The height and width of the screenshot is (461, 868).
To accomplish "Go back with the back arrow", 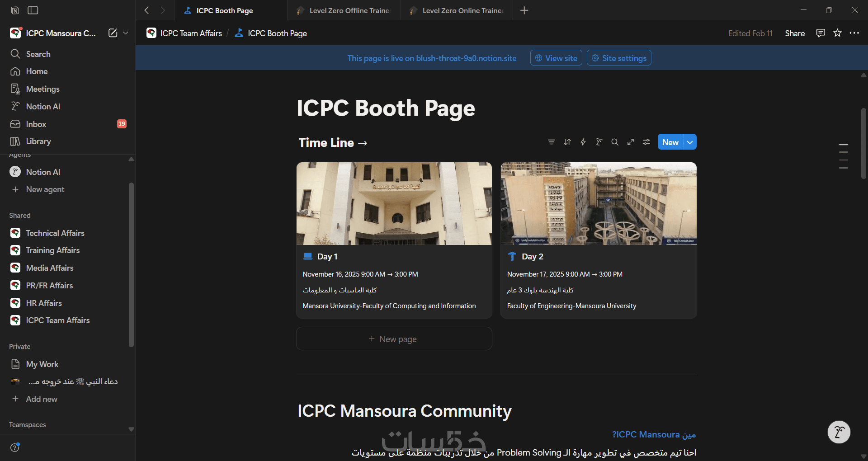I will tap(146, 10).
